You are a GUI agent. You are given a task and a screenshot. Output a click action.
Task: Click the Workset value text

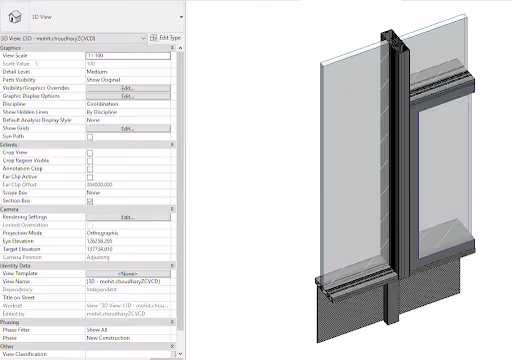tap(128, 305)
